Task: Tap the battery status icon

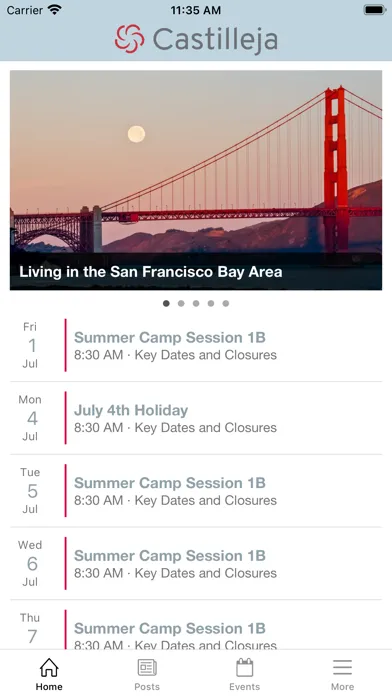Action: pos(375,10)
